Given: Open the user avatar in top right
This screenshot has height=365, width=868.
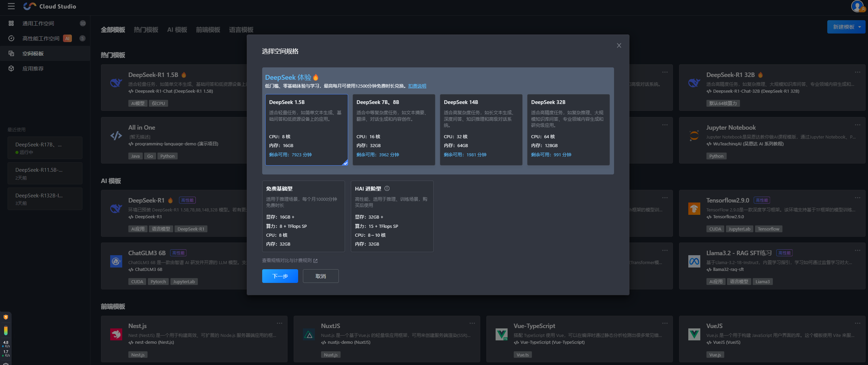Looking at the screenshot, I should [x=858, y=6].
